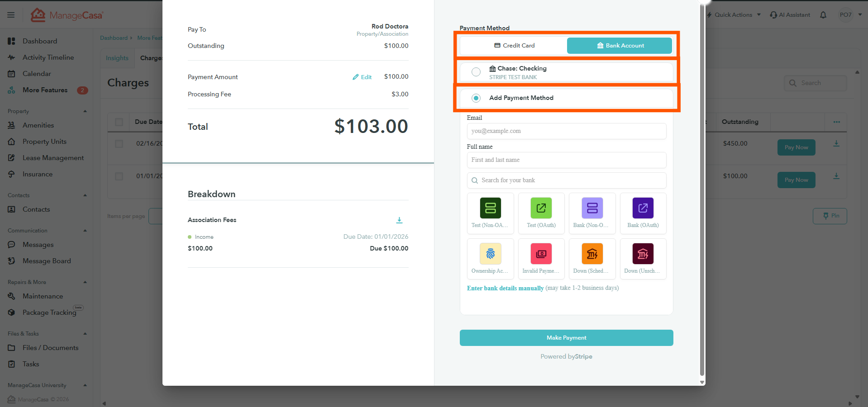Pick the Invalid Payment bank icon

point(541,254)
